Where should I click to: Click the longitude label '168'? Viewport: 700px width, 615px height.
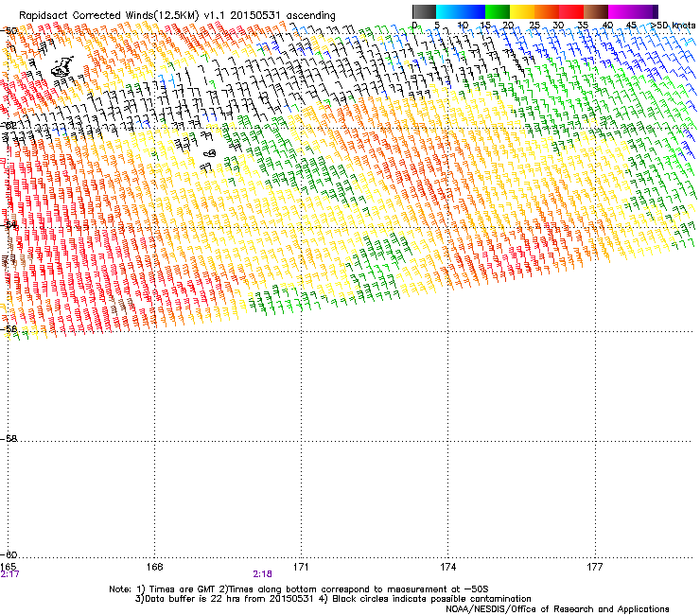(154, 567)
